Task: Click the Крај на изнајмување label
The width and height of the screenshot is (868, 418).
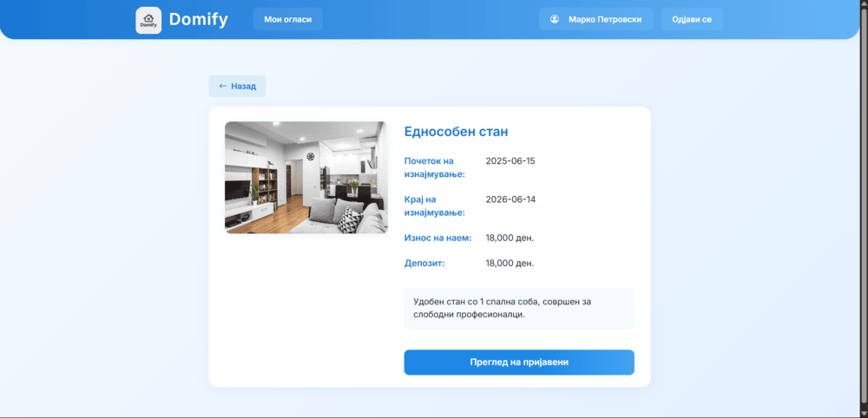Action: pos(435,206)
